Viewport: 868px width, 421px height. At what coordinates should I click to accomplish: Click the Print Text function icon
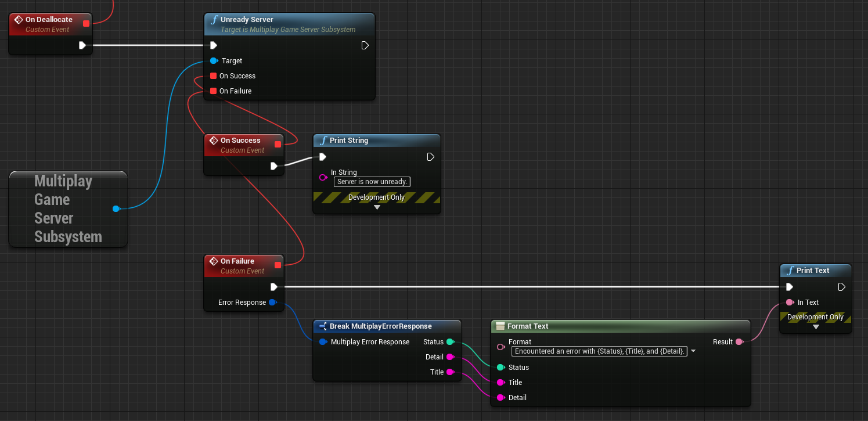[x=790, y=270]
